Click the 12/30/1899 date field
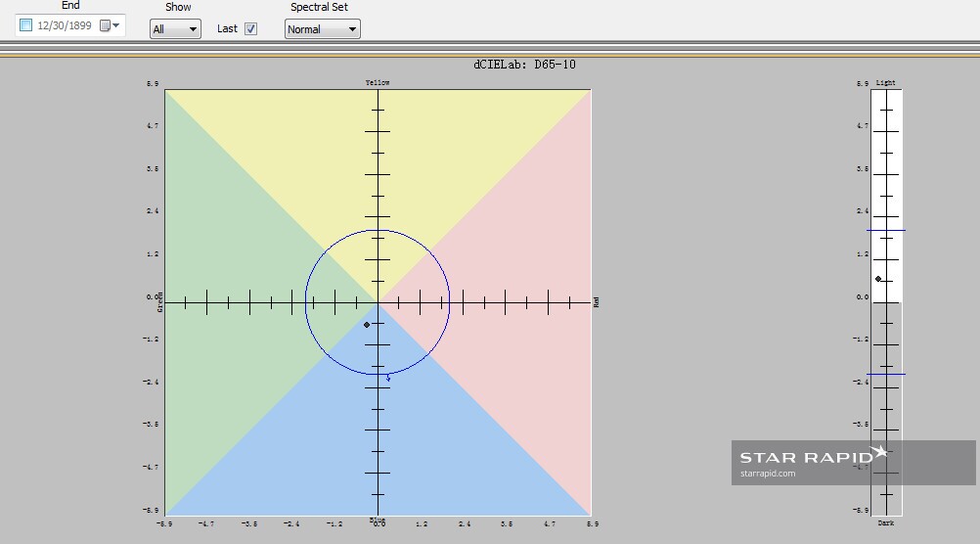This screenshot has width=980, height=544. 65,25
